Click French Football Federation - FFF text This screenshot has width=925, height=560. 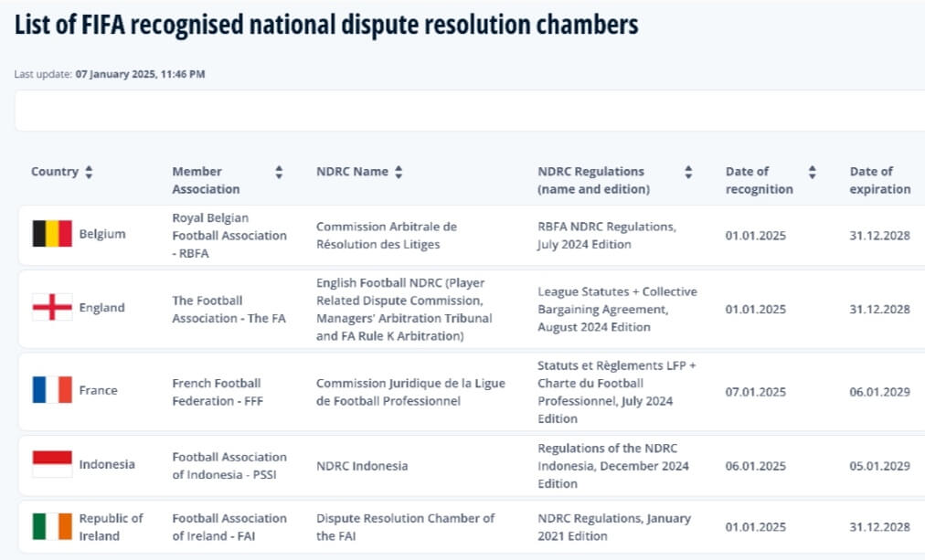pyautogui.click(x=218, y=391)
